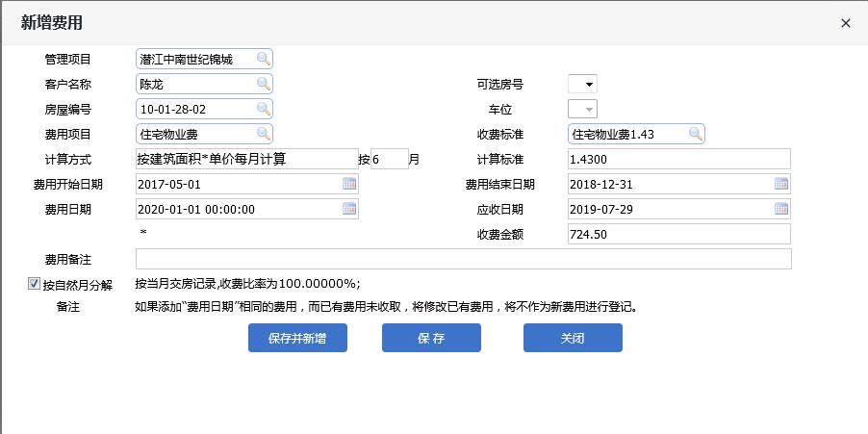868x434 pixels.
Task: Click the 关闭 button
Action: coord(573,338)
